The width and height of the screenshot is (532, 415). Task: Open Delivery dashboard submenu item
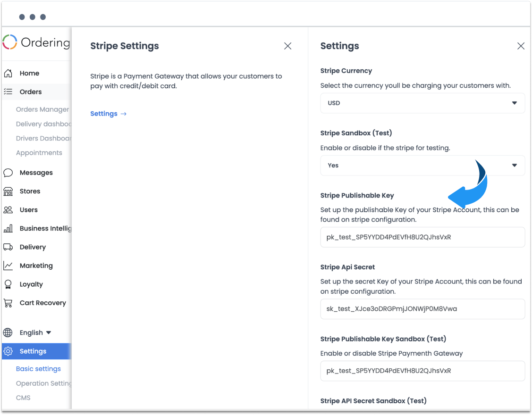43,124
